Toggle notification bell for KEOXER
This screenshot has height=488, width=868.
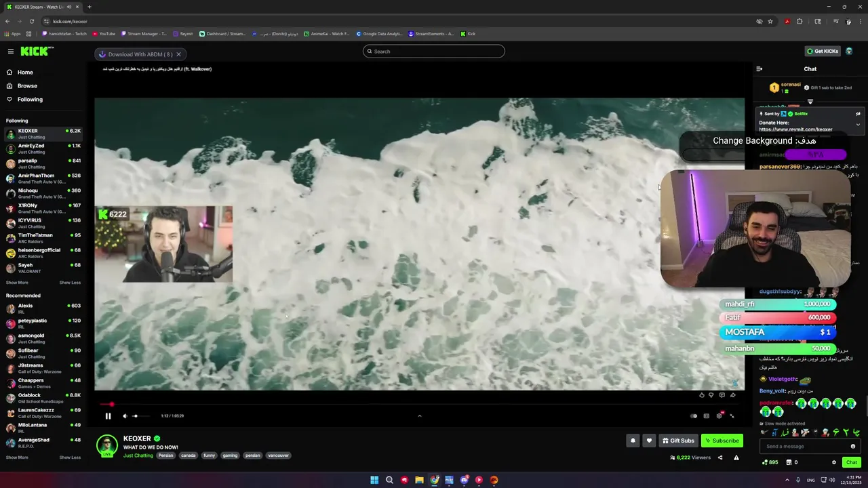[633, 441]
